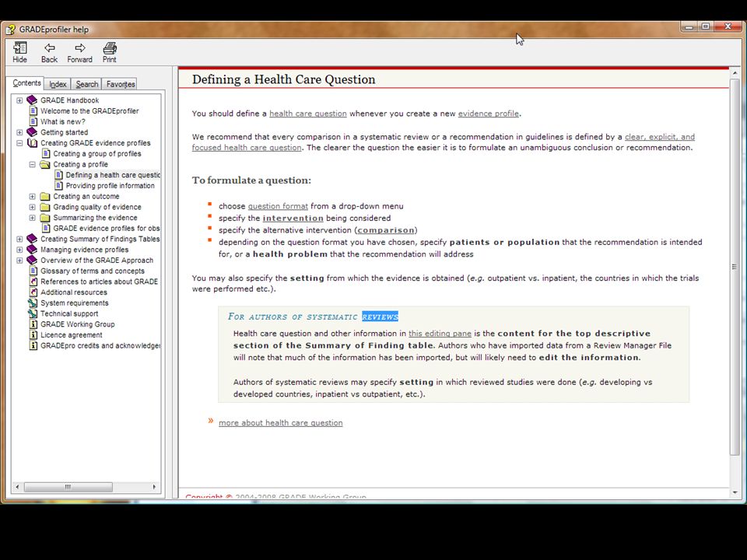This screenshot has height=560, width=747.
Task: Click the Overview of the GRADE Approach book icon
Action: 32,260
